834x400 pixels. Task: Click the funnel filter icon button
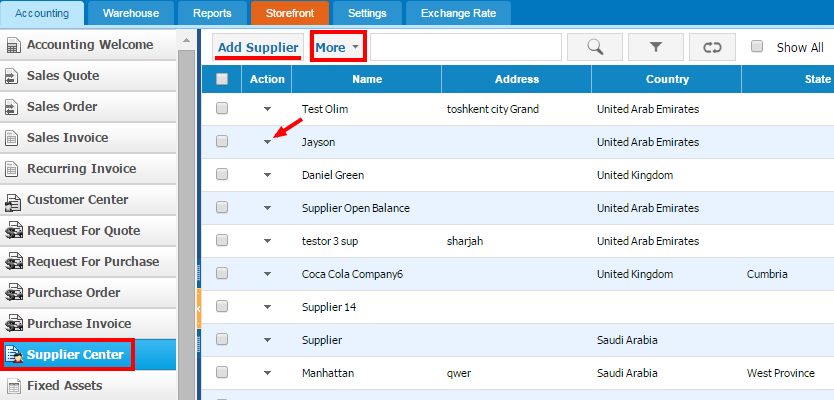point(655,47)
